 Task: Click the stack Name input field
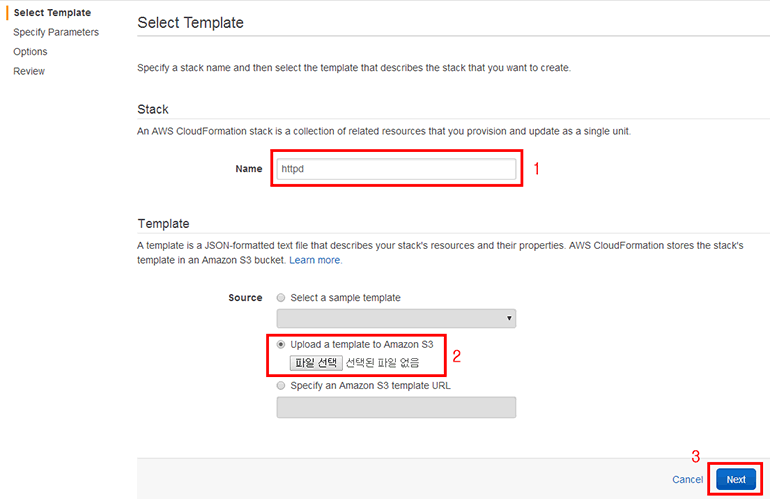[x=396, y=169]
